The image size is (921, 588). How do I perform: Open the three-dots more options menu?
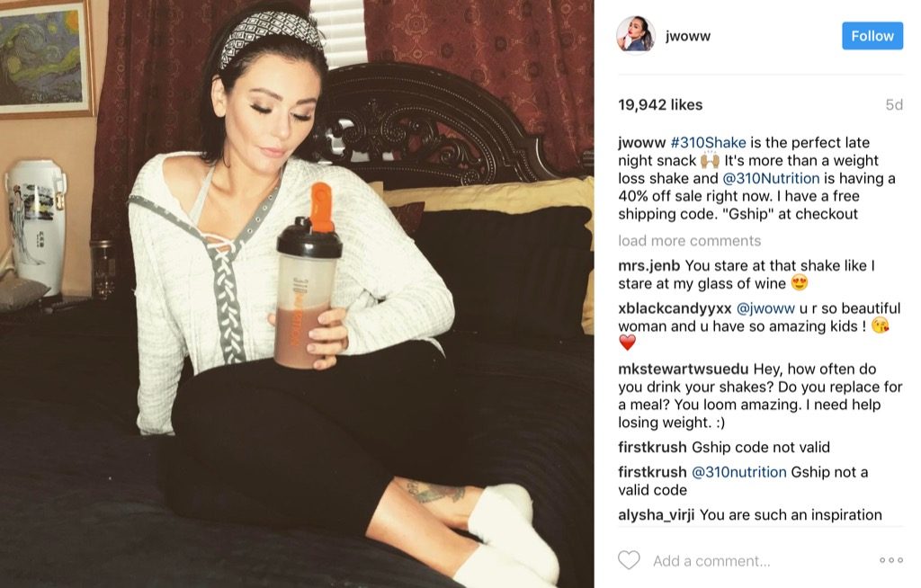891,560
